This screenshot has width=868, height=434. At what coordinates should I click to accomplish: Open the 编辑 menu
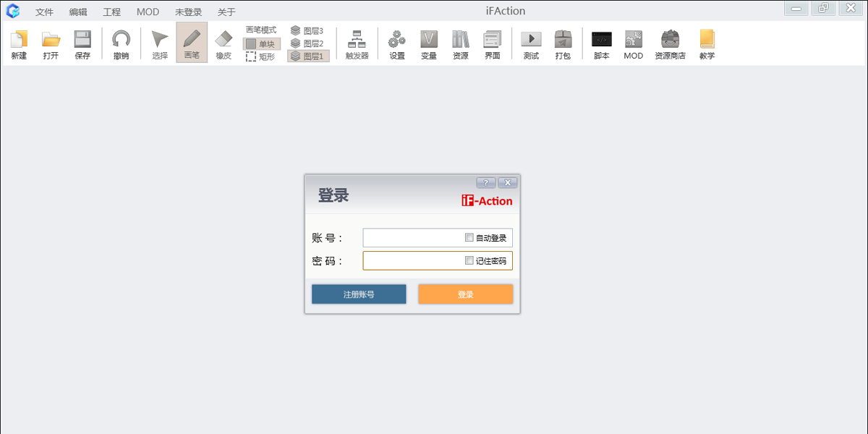[78, 12]
